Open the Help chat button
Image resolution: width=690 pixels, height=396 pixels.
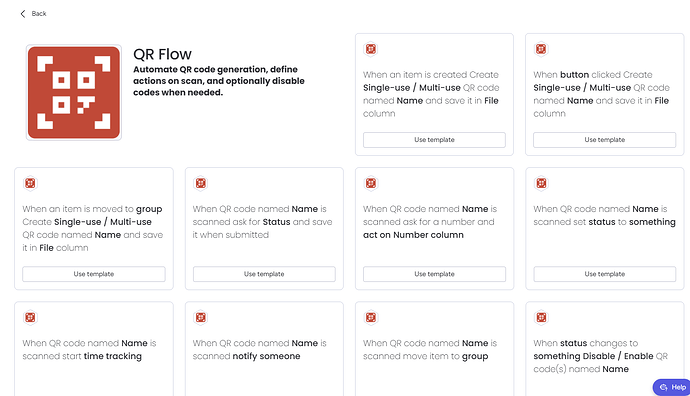pyautogui.click(x=672, y=387)
